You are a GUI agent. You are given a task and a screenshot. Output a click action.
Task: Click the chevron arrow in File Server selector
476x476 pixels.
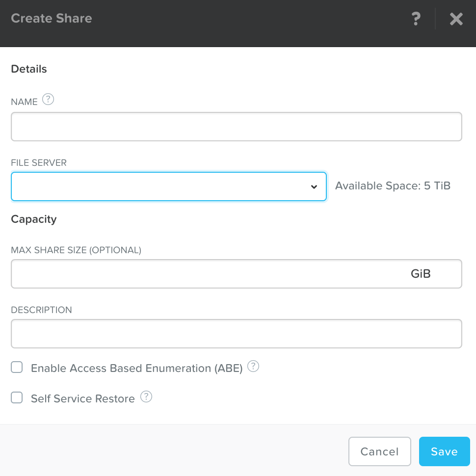(x=314, y=187)
